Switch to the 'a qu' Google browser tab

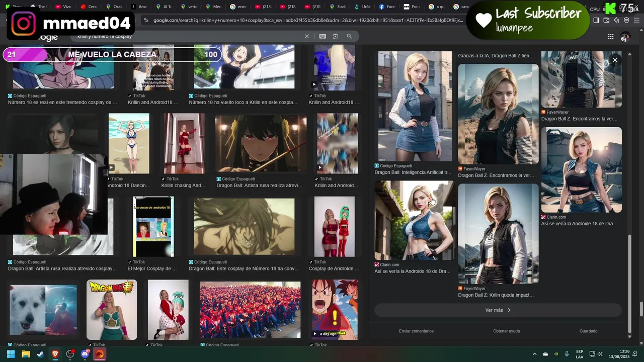436,7
